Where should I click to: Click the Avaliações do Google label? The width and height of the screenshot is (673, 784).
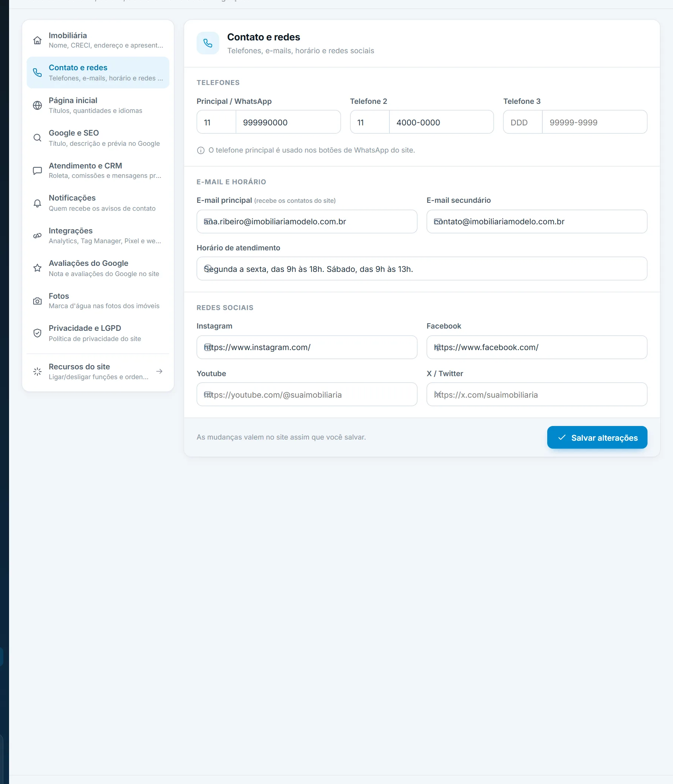coord(88,263)
